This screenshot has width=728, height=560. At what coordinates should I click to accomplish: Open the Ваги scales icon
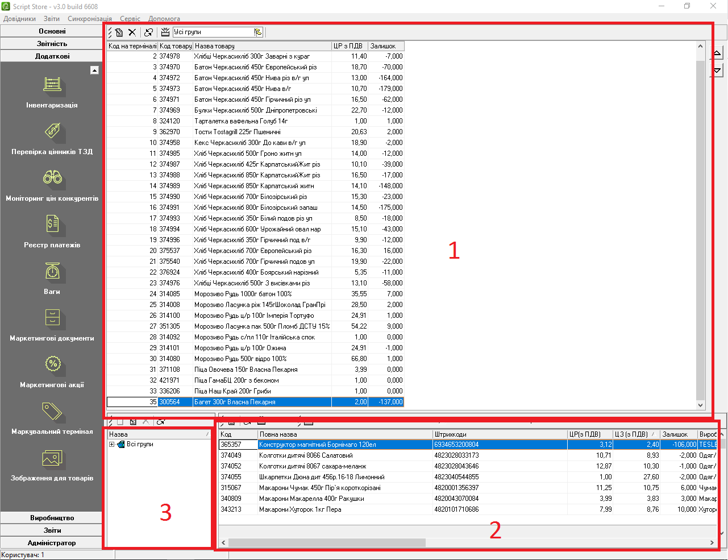52,272
